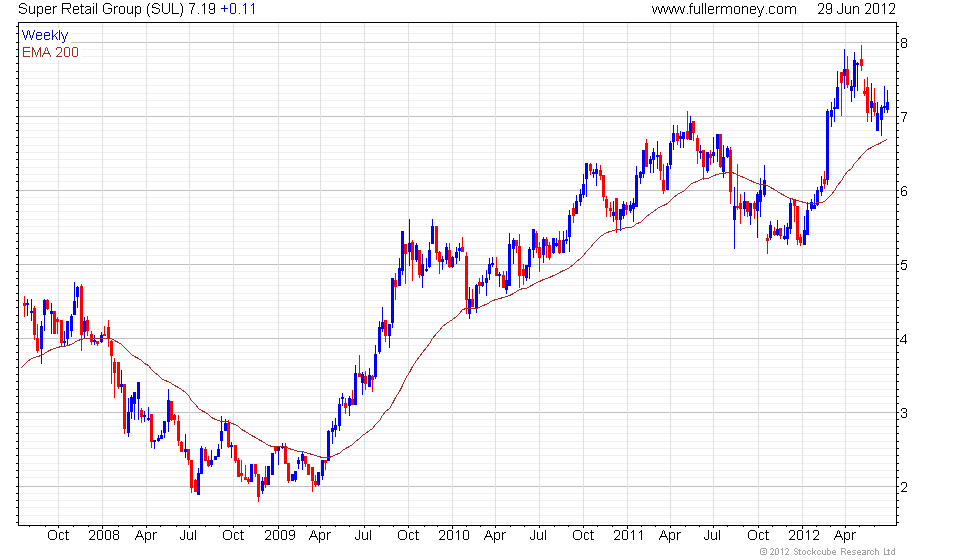Click the '© 2012 Stockcube Research Ltd' copyright text

828,552
